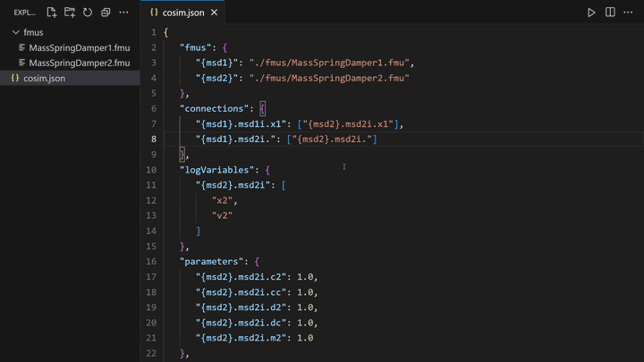644x362 pixels.
Task: Click the "{msd1}" key on line 3
Action: click(x=216, y=63)
